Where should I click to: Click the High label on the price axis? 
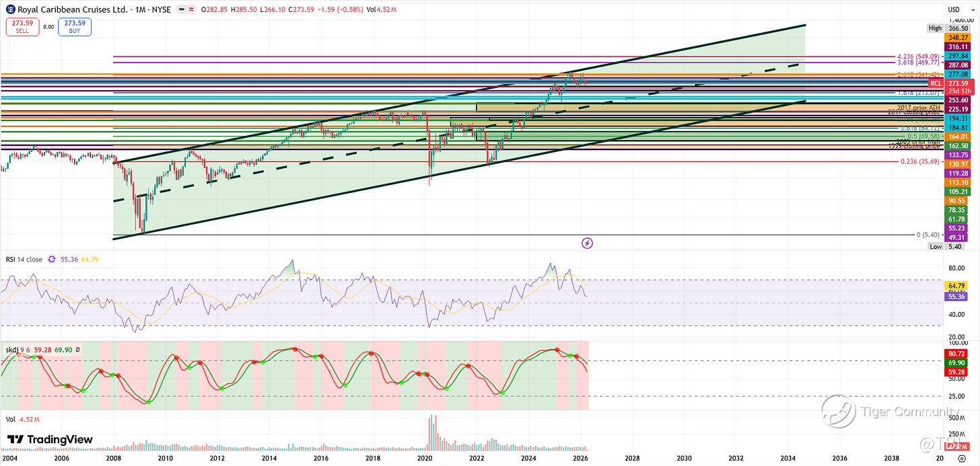(935, 28)
